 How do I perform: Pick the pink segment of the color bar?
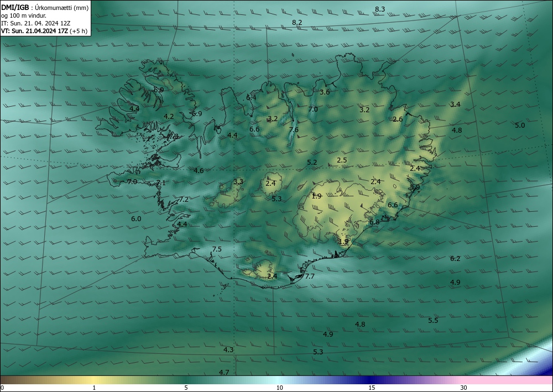click(x=508, y=380)
